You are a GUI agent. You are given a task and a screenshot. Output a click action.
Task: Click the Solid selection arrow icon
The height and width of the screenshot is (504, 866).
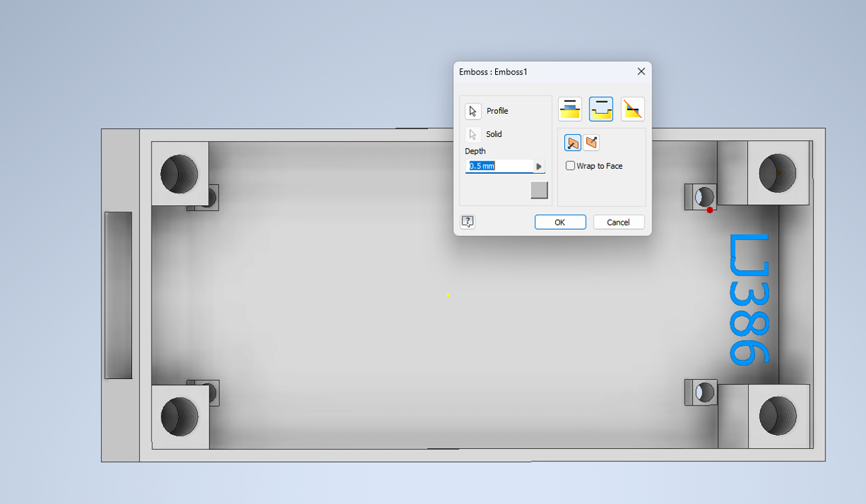tap(473, 135)
